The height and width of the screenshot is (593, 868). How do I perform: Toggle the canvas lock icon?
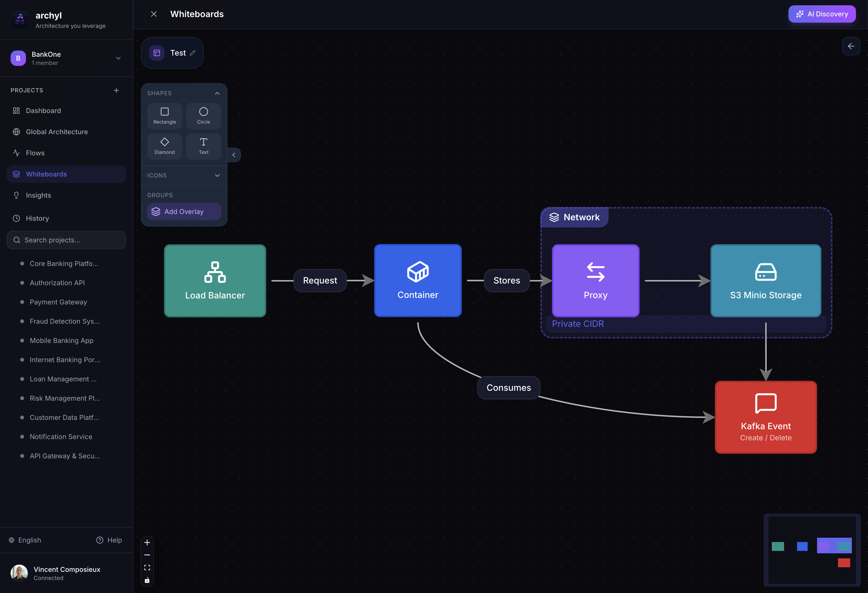[x=147, y=580]
